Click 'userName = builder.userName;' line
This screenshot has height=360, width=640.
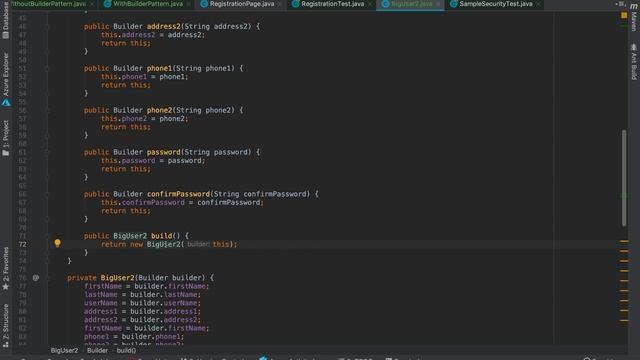(x=142, y=303)
